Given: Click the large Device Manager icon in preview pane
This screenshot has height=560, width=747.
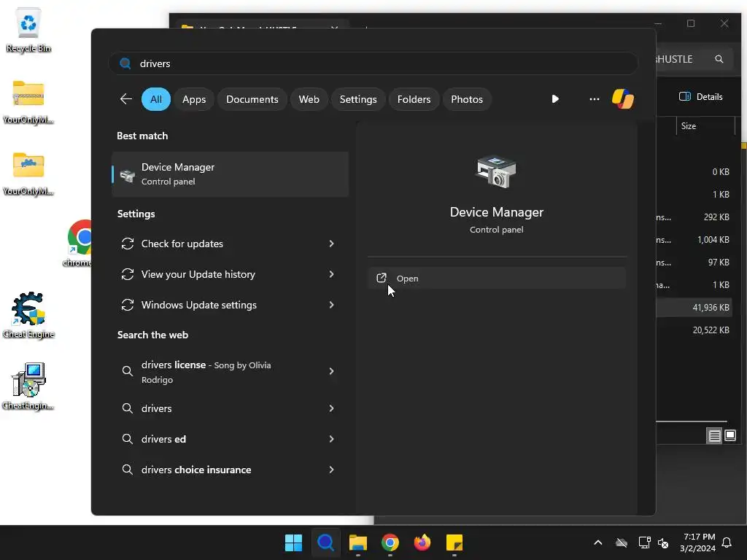Looking at the screenshot, I should 496,172.
